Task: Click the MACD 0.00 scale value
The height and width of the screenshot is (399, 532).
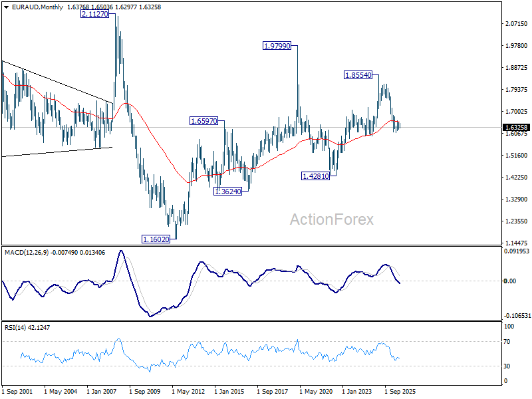Action: click(x=510, y=281)
